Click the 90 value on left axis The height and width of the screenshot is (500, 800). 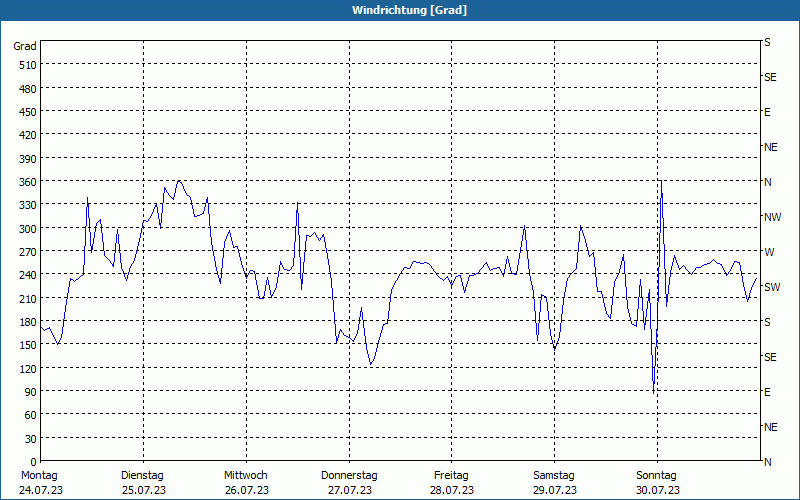coord(30,392)
